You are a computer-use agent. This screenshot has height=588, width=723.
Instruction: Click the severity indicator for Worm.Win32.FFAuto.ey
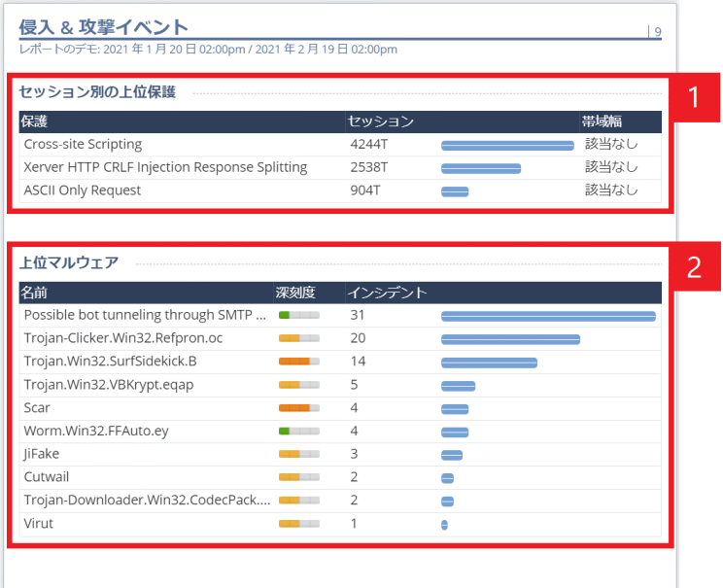[298, 431]
